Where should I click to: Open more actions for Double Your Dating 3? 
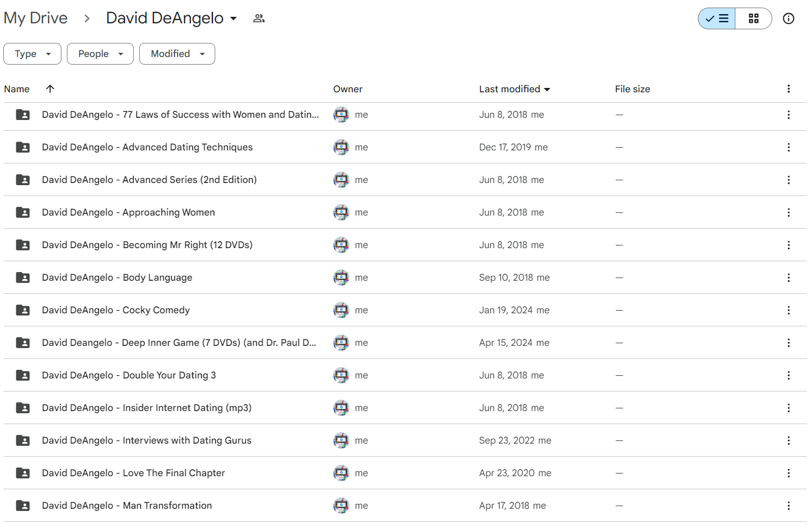click(788, 375)
